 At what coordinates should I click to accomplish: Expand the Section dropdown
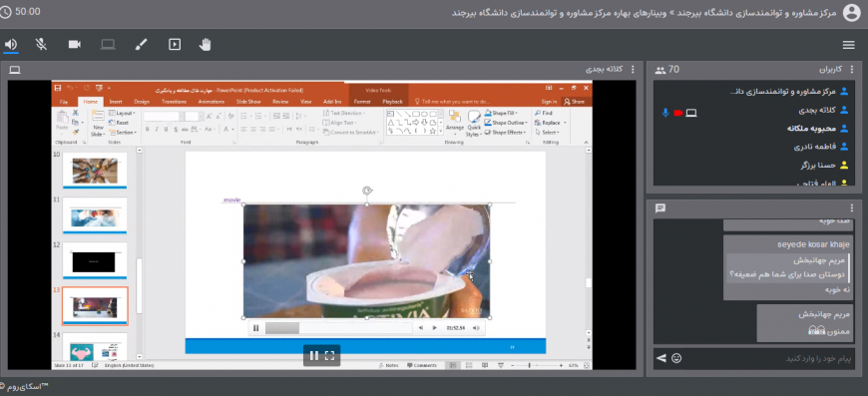122,133
